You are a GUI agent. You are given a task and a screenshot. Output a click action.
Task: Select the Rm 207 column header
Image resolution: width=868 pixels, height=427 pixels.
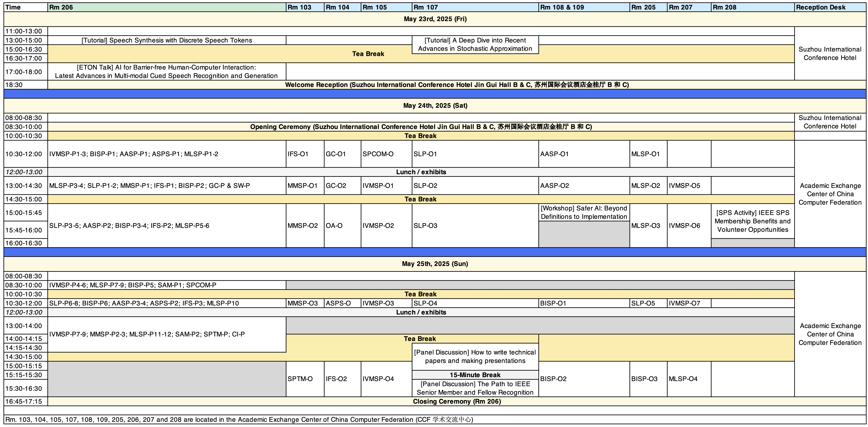(x=689, y=7)
